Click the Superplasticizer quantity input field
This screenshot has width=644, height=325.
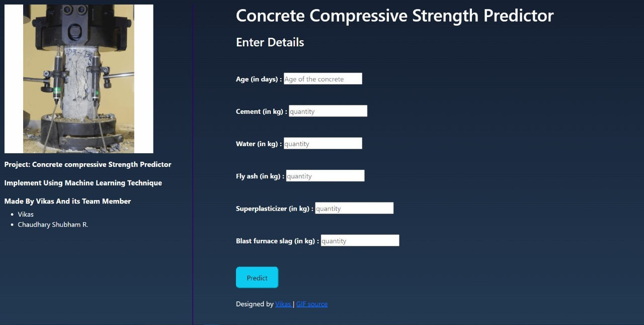(x=354, y=208)
